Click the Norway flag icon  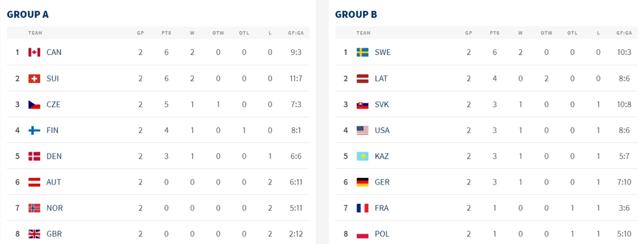pyautogui.click(x=34, y=208)
